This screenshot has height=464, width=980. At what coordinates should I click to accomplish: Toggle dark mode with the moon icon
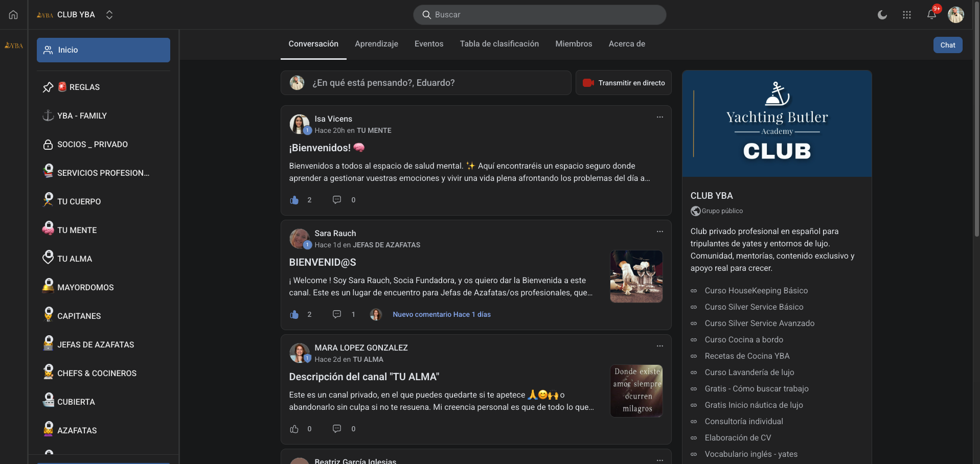pos(882,15)
